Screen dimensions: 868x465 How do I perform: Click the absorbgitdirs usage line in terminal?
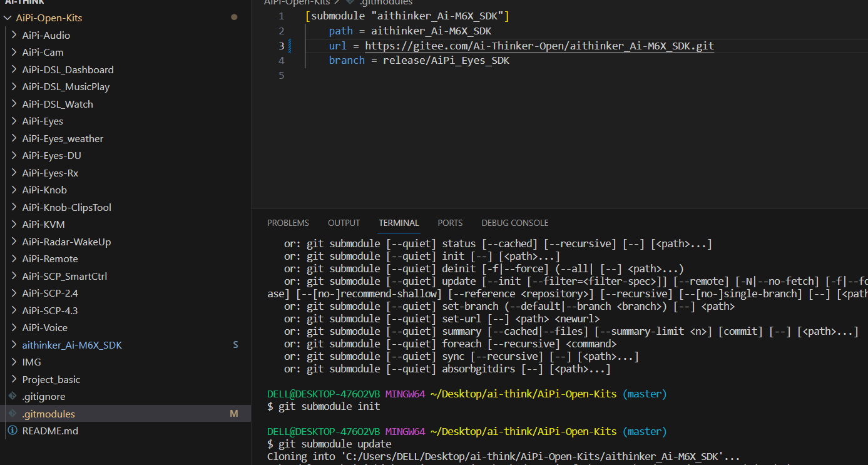pos(447,369)
